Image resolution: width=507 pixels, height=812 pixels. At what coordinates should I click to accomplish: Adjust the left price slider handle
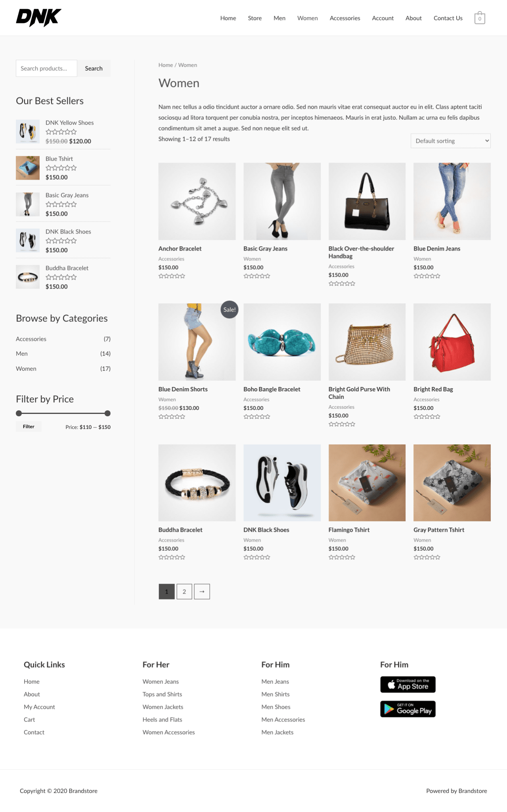point(19,413)
